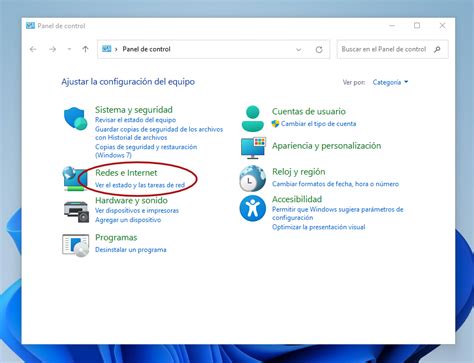Open the Accesibilidad figure icon
Image resolution: width=474 pixels, height=363 pixels.
point(253,208)
